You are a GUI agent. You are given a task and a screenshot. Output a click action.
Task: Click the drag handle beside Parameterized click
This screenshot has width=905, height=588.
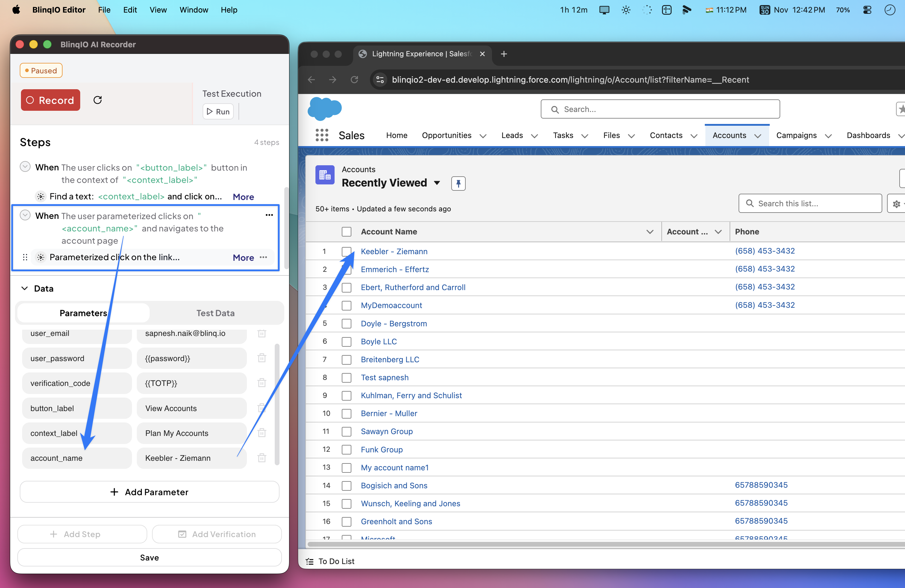[25, 257]
